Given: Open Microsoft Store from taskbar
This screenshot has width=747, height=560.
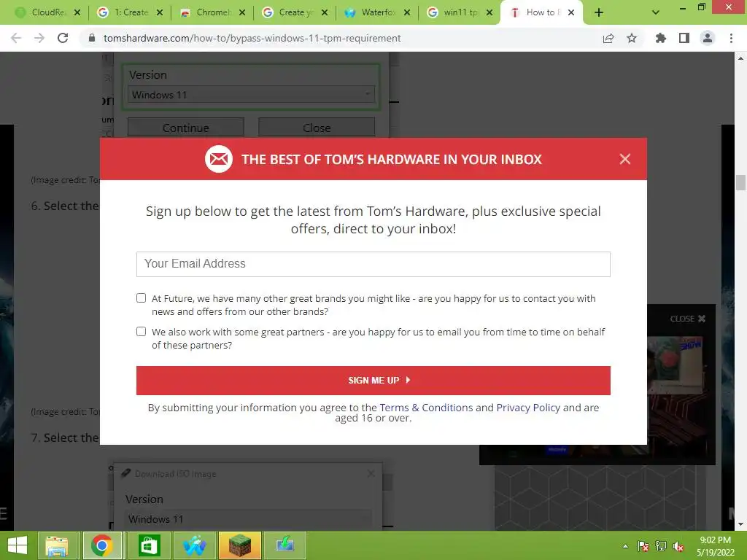Looking at the screenshot, I should coord(149,545).
